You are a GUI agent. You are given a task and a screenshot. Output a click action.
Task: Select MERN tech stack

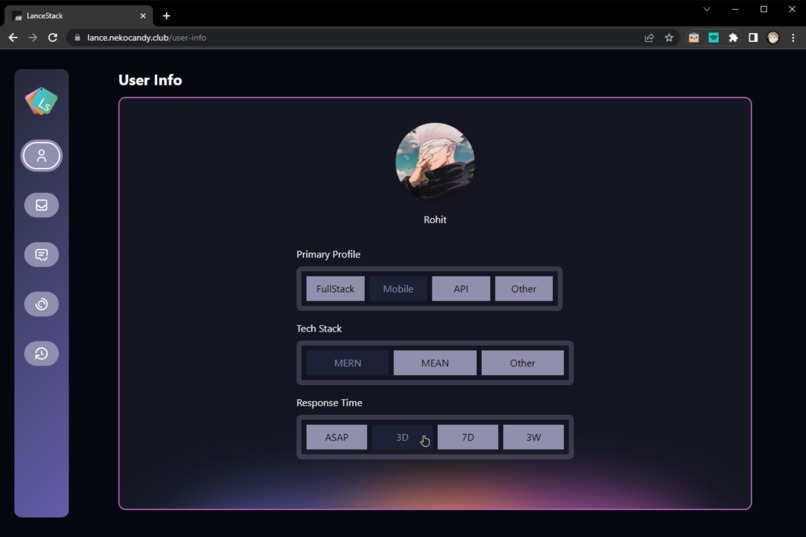[x=347, y=363]
